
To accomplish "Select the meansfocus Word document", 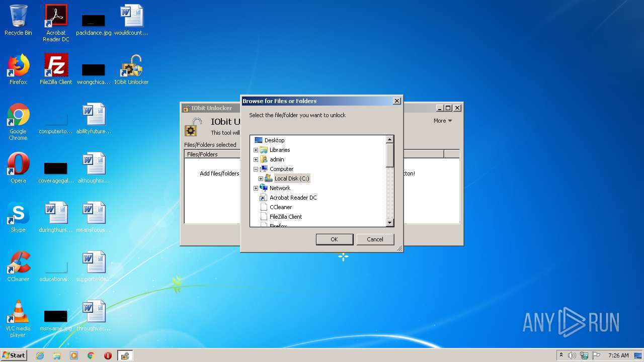I will [94, 217].
